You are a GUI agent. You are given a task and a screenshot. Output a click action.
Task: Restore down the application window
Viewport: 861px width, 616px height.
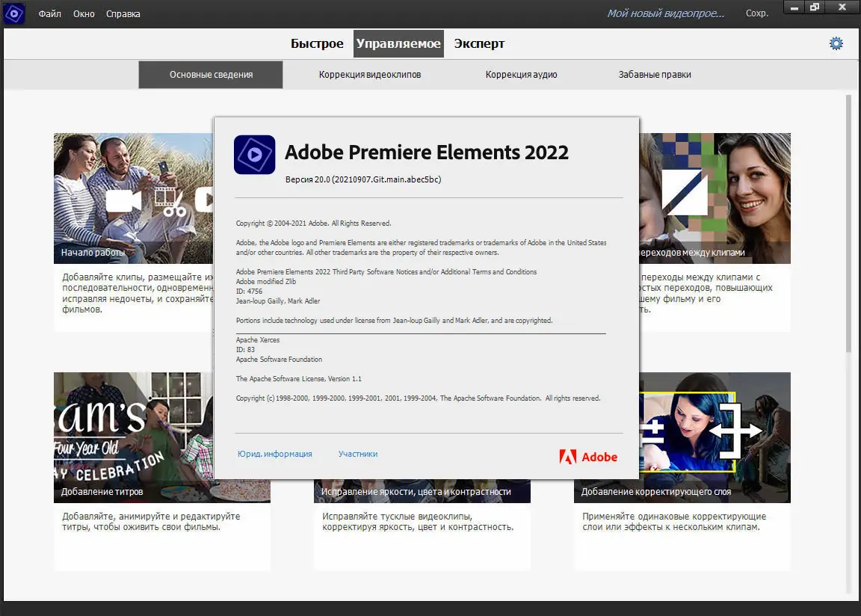(x=815, y=7)
